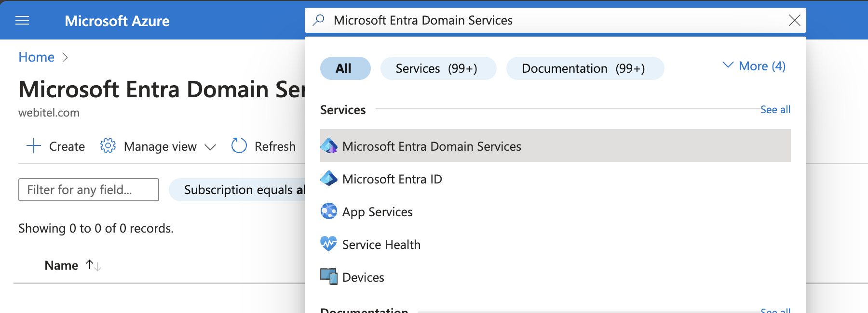Focus the Filter for any field input
Screen dimensions: 868x313
[x=89, y=190]
